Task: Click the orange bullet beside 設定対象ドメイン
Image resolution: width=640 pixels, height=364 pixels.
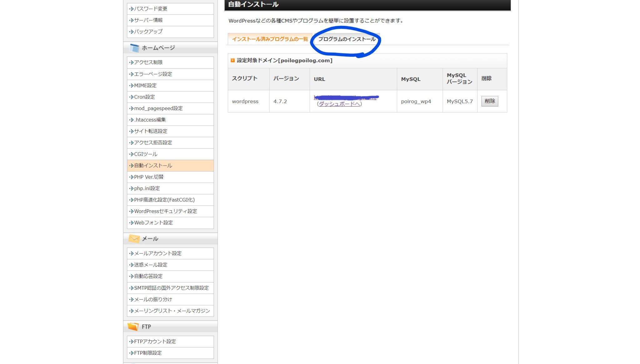Action: [232, 60]
